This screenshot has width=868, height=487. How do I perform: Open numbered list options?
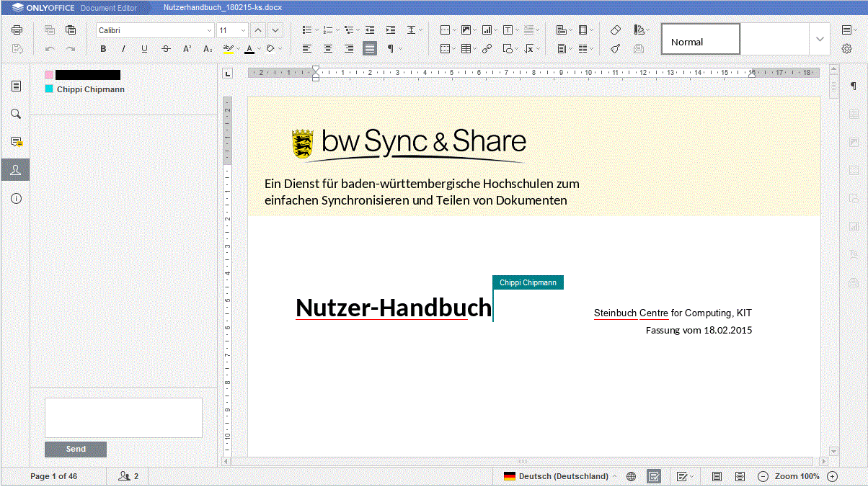coord(332,30)
